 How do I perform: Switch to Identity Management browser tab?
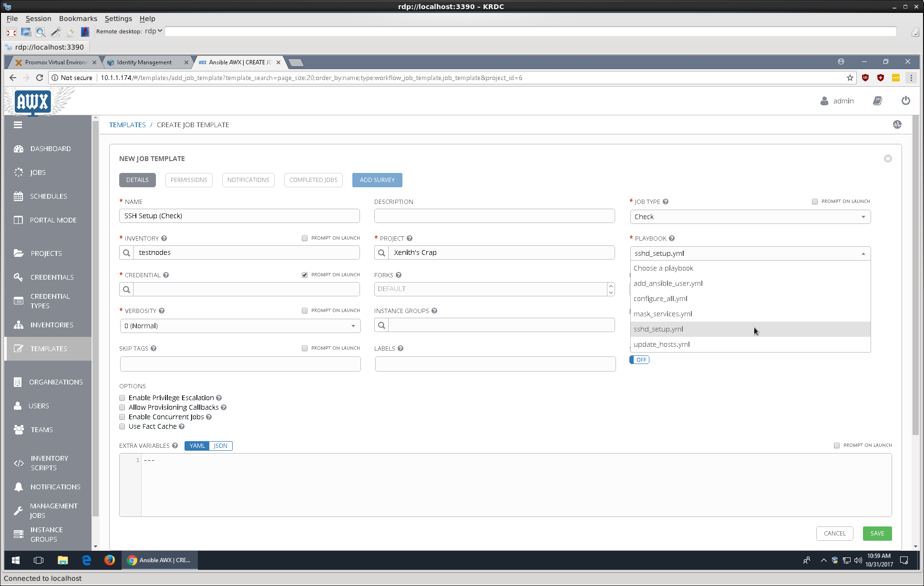144,62
